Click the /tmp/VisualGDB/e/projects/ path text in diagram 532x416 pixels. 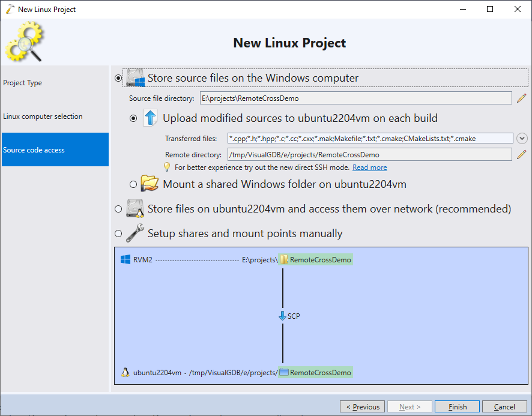234,373
